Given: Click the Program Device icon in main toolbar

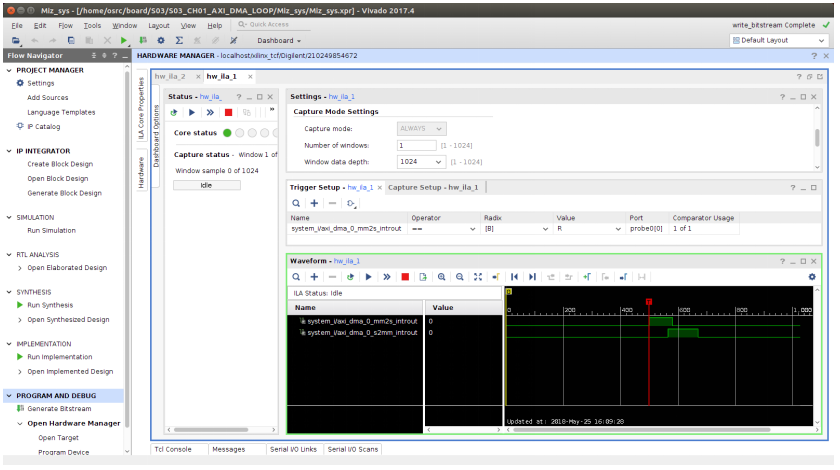Looking at the screenshot, I should point(142,40).
